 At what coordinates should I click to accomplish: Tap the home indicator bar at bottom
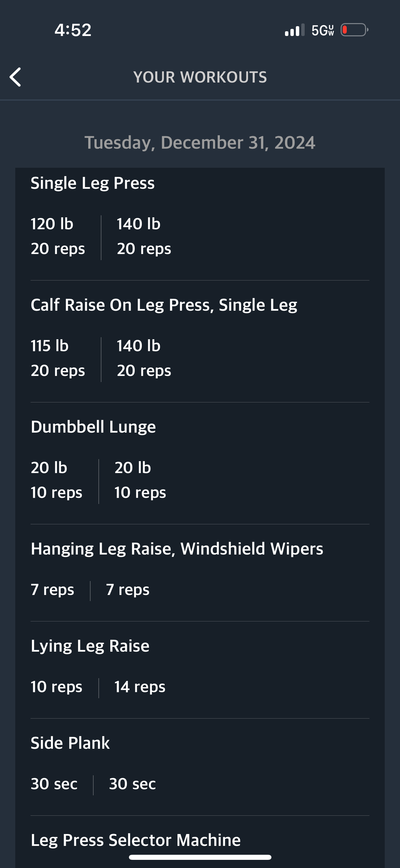tap(200, 857)
